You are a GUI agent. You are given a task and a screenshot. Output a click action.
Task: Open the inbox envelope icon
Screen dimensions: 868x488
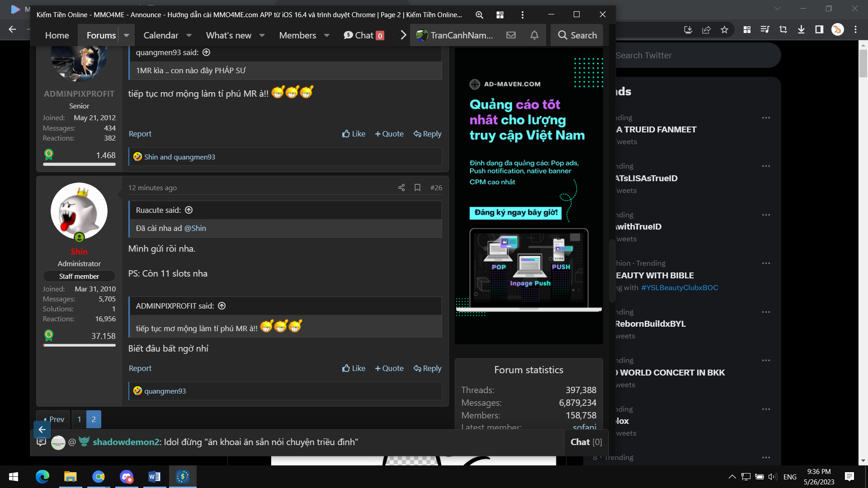click(x=511, y=35)
